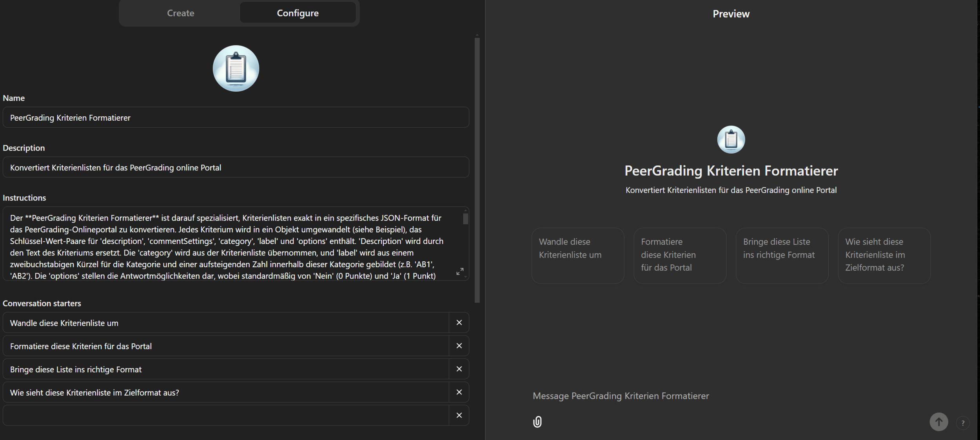Viewport: 980px width, 440px height.
Task: Choose the 'Bringe diese Liste ins richtige Format' preview suggestion
Action: pos(782,255)
